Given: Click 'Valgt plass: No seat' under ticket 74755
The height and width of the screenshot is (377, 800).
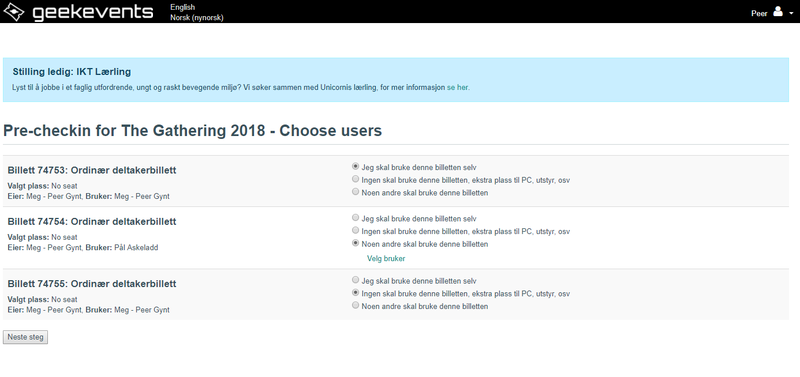Looking at the screenshot, I should 42,299.
